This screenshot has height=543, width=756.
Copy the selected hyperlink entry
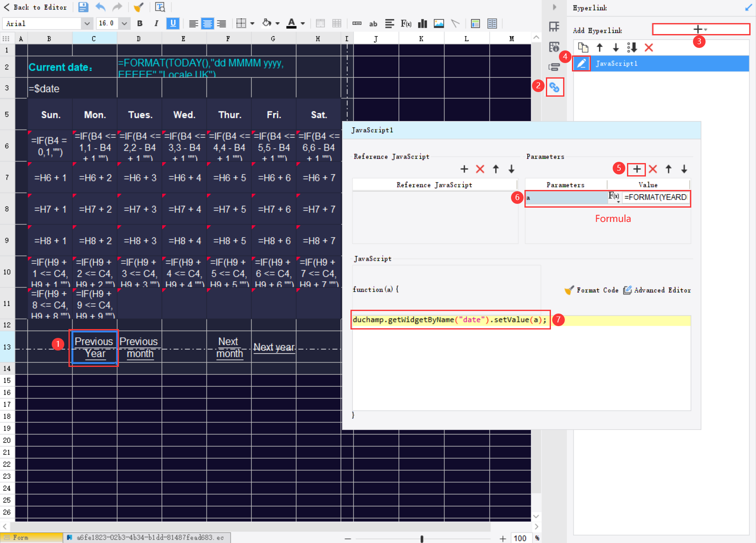click(583, 47)
